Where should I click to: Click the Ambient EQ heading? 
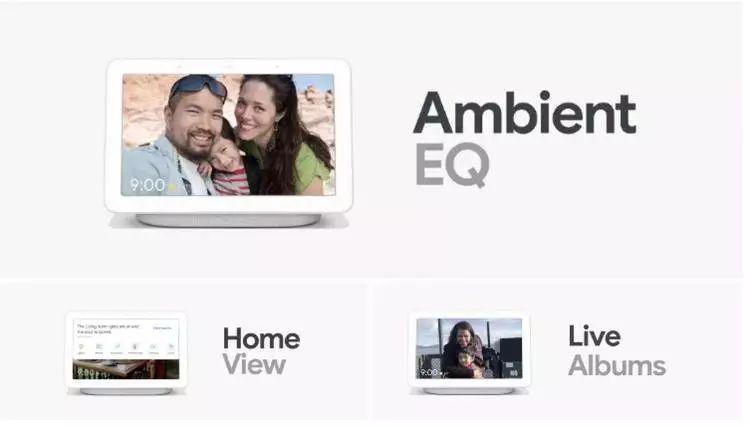tap(525, 138)
